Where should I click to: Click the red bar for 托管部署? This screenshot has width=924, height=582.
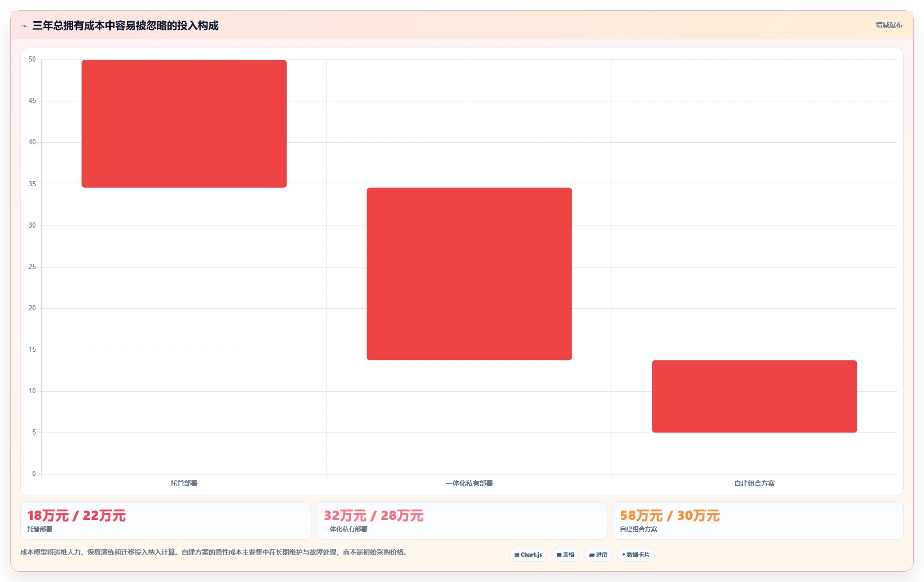coord(184,124)
